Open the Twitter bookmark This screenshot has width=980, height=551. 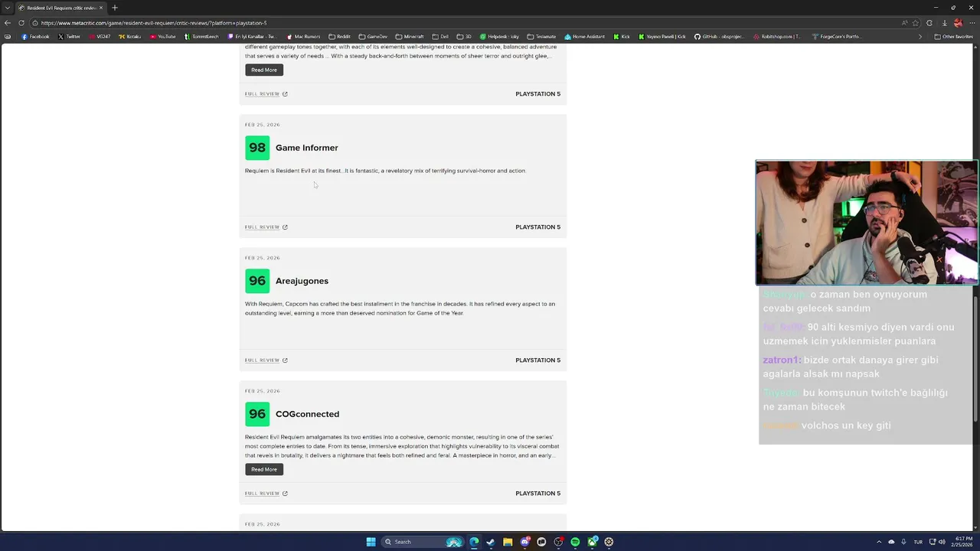click(69, 37)
